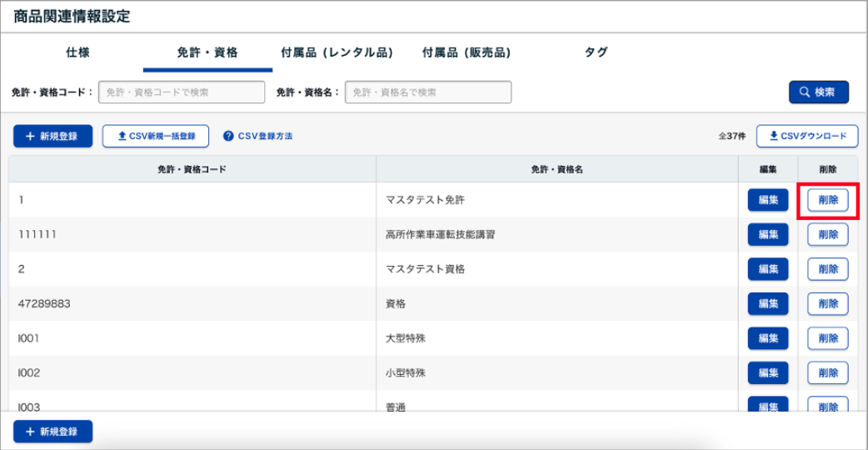Open the 付属品 (レンタル品) tab
The width and height of the screenshot is (868, 450).
pos(337,52)
